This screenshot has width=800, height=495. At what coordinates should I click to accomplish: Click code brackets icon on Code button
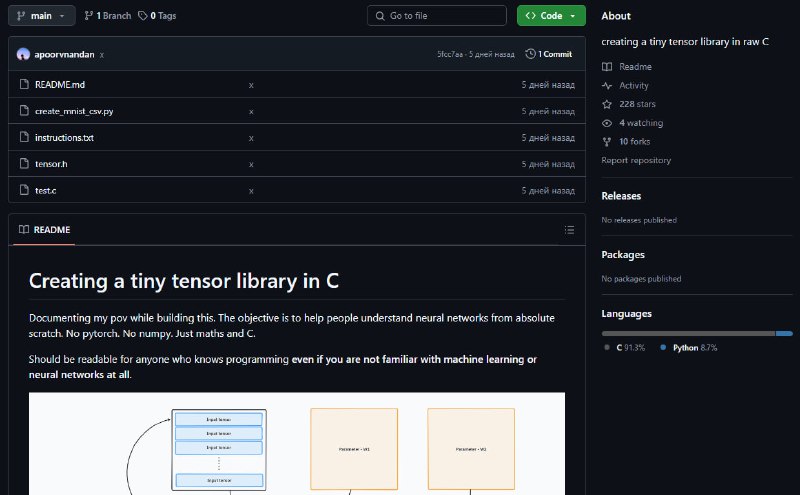pyautogui.click(x=531, y=16)
